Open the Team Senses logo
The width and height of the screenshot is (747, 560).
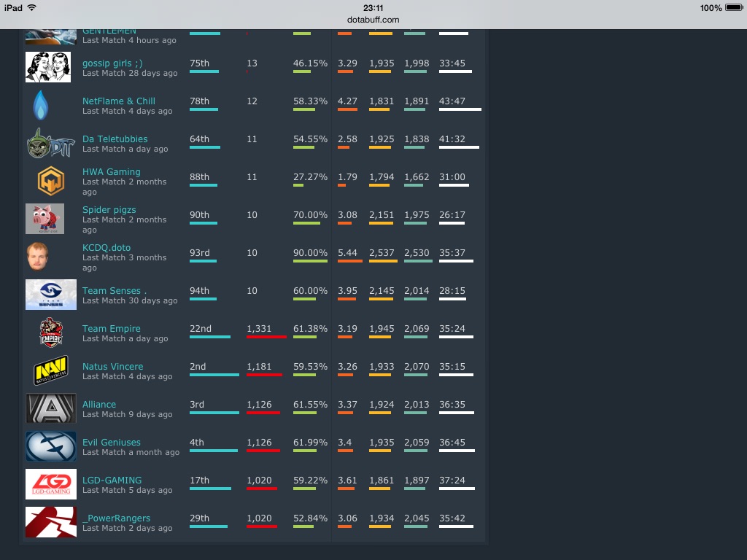[x=51, y=295]
